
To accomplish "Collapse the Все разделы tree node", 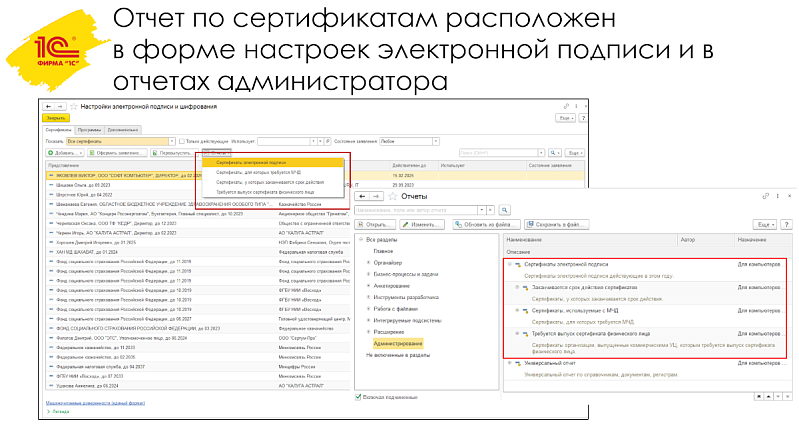I will pyautogui.click(x=361, y=240).
